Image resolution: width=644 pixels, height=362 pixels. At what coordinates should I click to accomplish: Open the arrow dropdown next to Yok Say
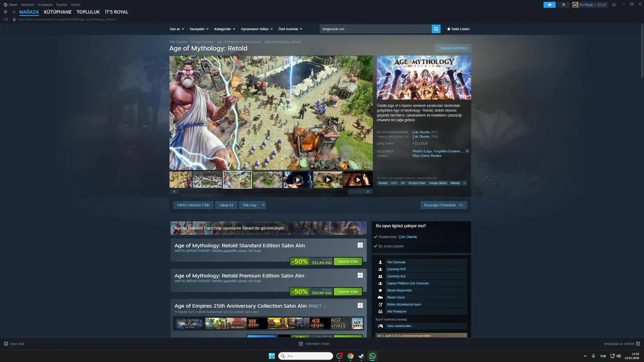pyautogui.click(x=263, y=205)
